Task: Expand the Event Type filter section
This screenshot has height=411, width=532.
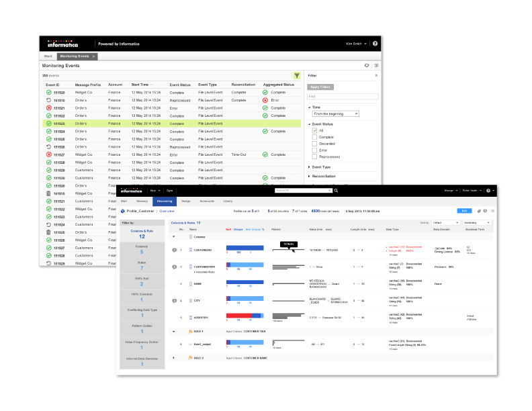Action: pos(309,167)
